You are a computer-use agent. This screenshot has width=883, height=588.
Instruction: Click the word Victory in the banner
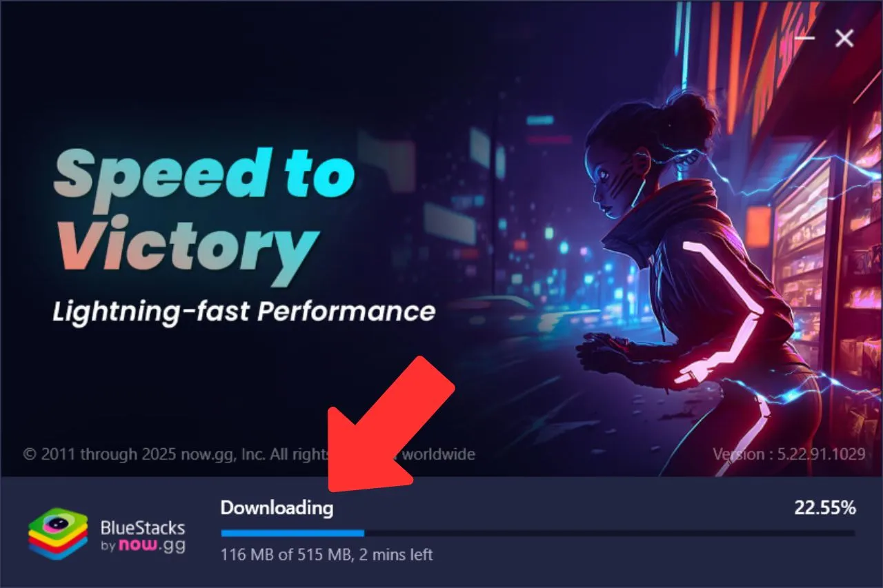tap(187, 253)
